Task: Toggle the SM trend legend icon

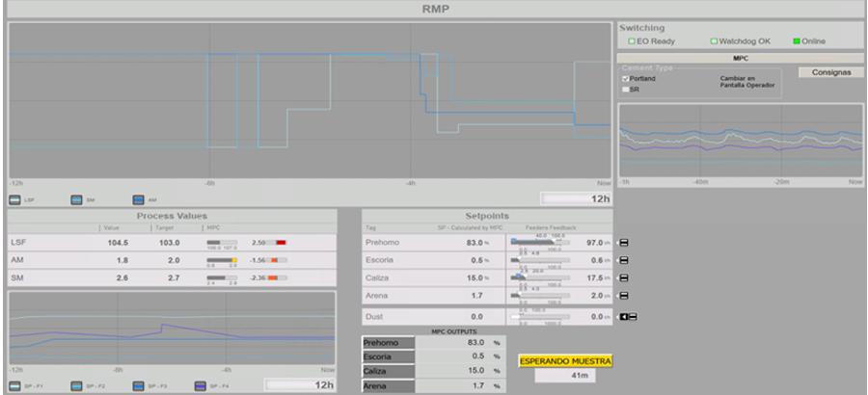Action: 78,200
